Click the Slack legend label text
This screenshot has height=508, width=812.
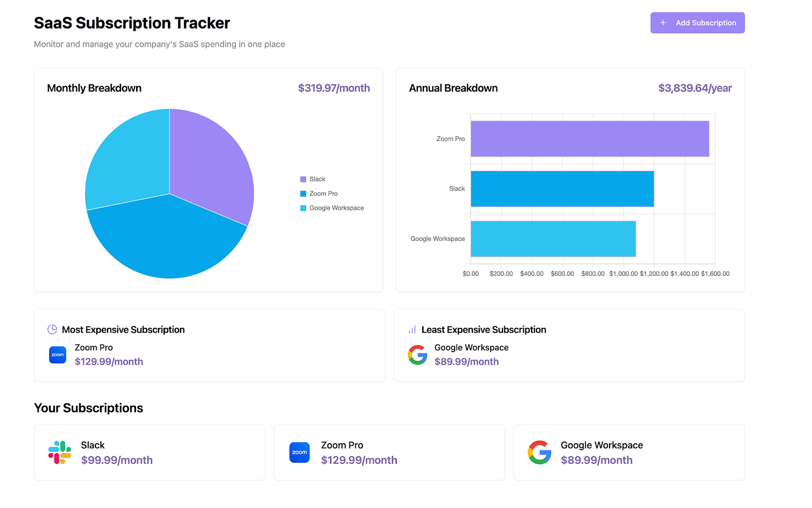pos(317,179)
